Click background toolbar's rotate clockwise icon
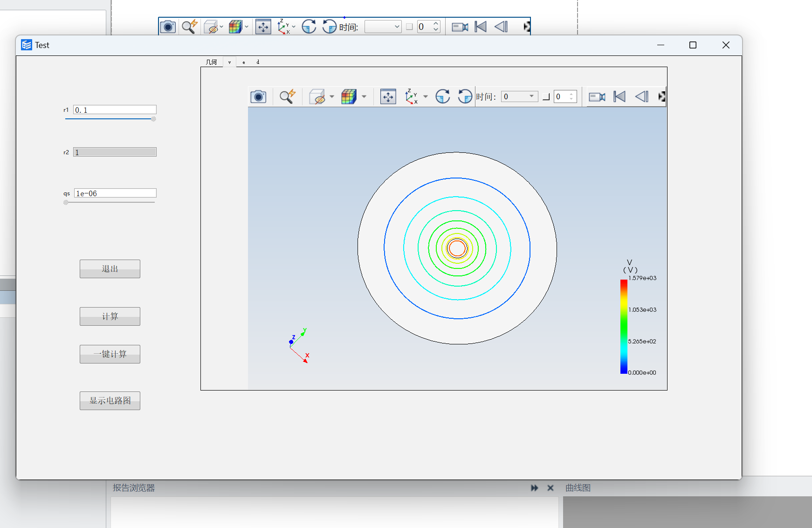 click(309, 27)
